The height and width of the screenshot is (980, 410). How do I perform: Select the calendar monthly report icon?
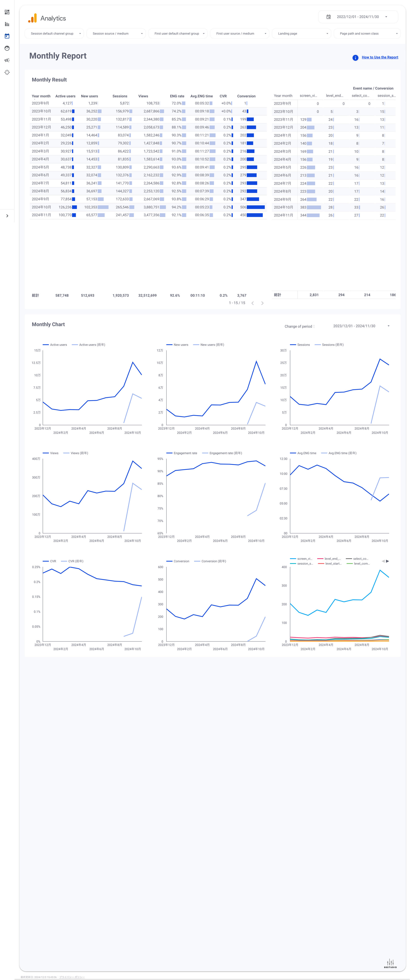click(x=7, y=36)
